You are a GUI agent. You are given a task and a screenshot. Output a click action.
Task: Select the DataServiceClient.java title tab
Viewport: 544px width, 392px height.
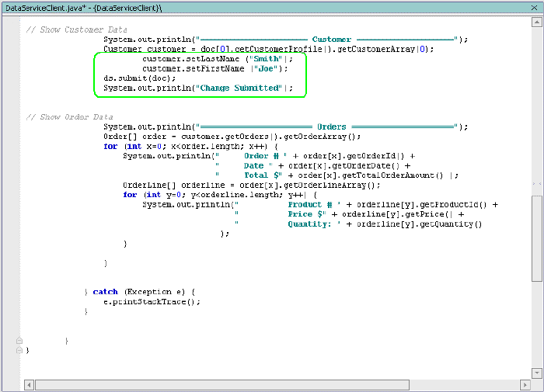point(84,8)
